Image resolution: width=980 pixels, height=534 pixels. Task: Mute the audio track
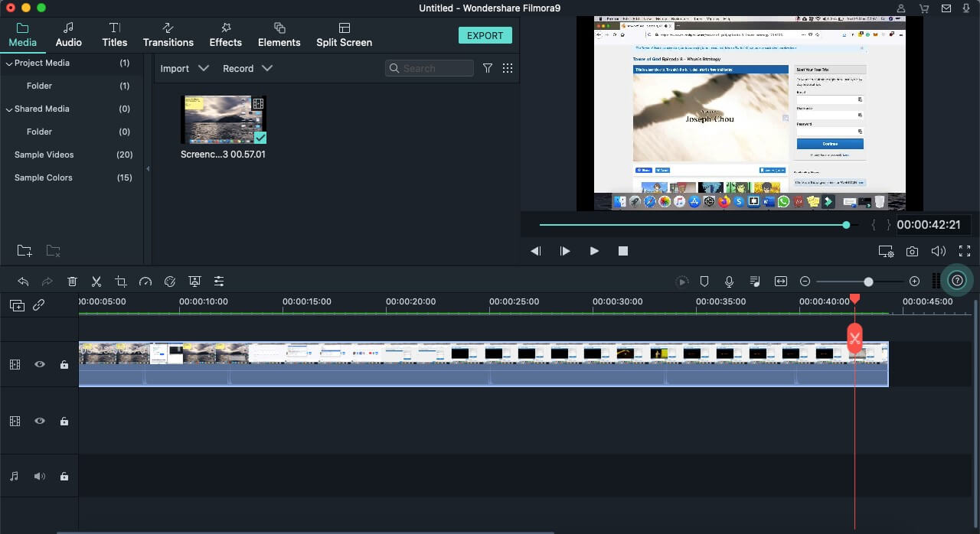(39, 476)
